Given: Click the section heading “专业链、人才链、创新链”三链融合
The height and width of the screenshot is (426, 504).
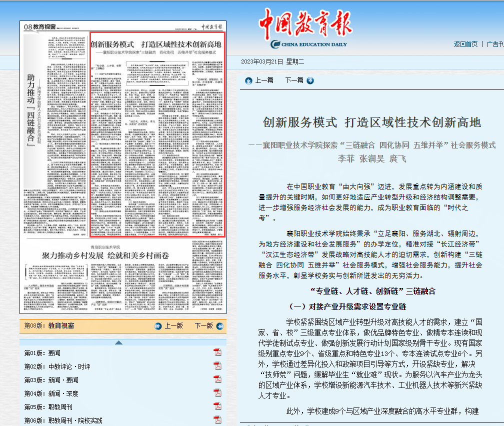Looking at the screenshot, I should click(x=373, y=291).
